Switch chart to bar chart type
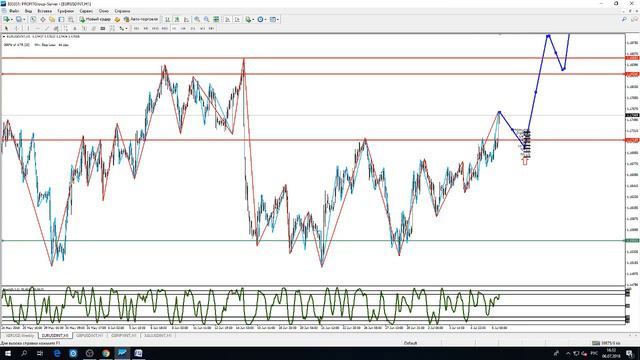 [167, 19]
